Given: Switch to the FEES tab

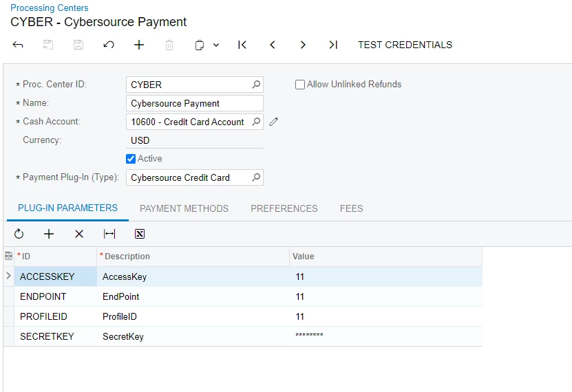Looking at the screenshot, I should click(351, 208).
